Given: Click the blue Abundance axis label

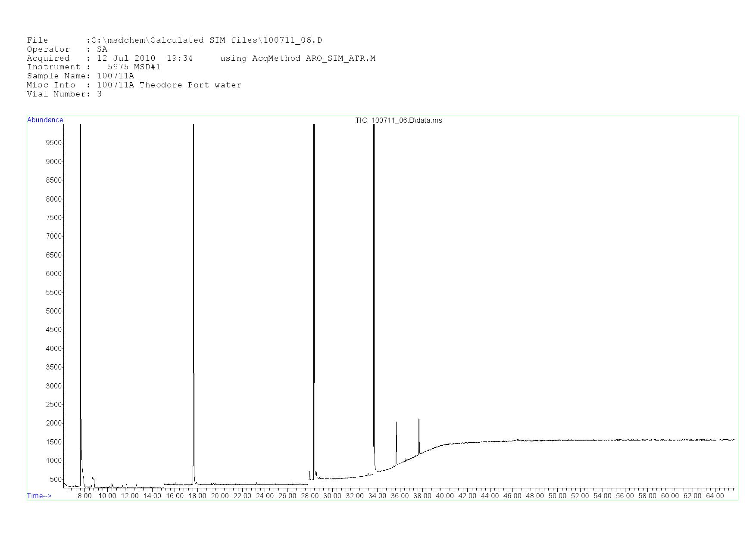Looking at the screenshot, I should coord(45,120).
